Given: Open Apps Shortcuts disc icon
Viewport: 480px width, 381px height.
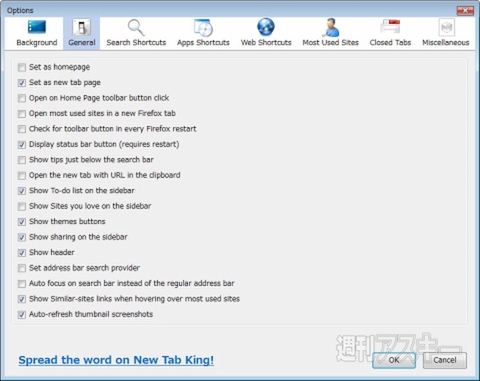Looking at the screenshot, I should click(203, 27).
